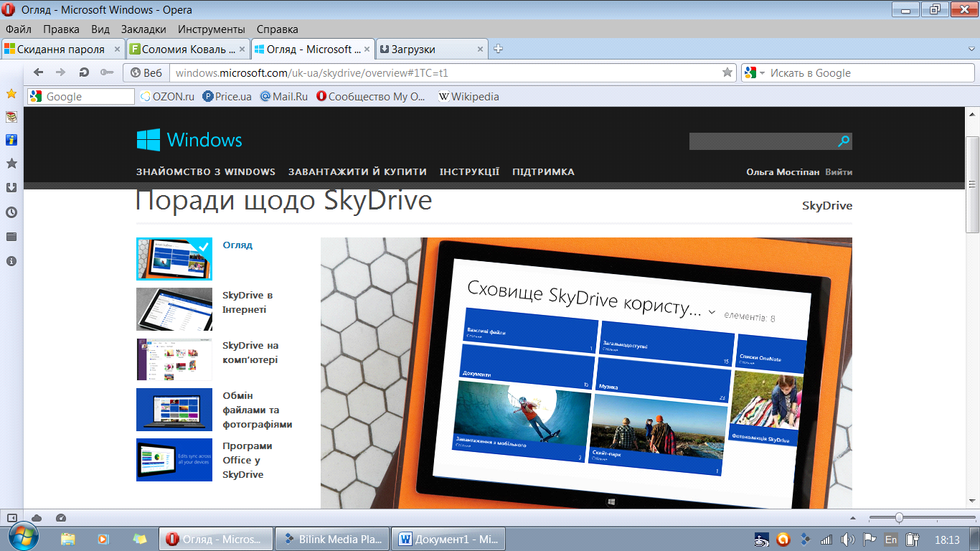
Task: Open the gray star panel in sidebar
Action: (x=11, y=164)
